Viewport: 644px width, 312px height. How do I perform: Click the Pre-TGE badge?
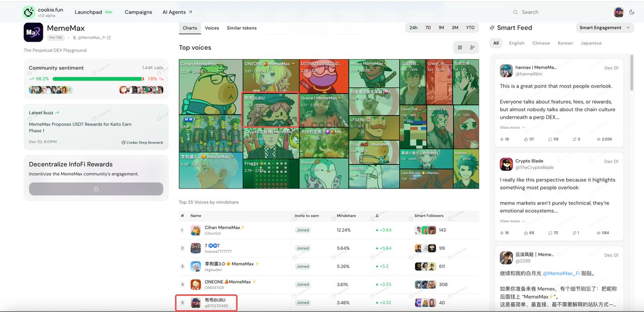coord(56,38)
